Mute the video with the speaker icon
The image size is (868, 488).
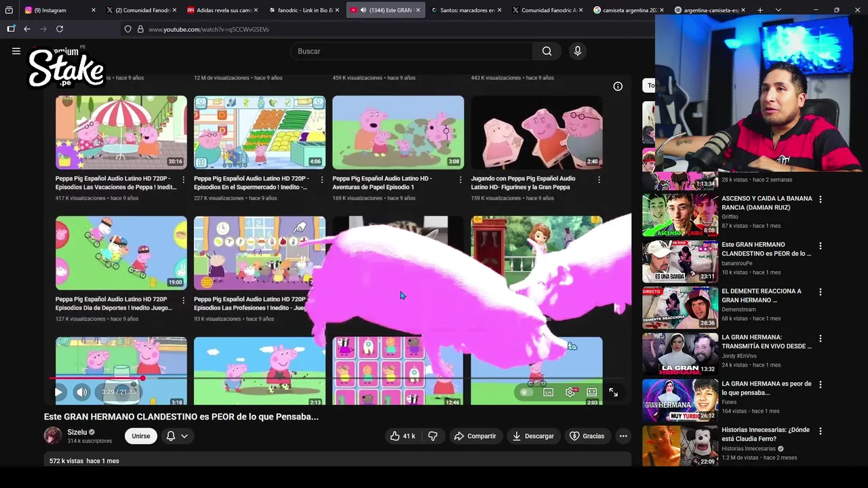click(x=81, y=392)
